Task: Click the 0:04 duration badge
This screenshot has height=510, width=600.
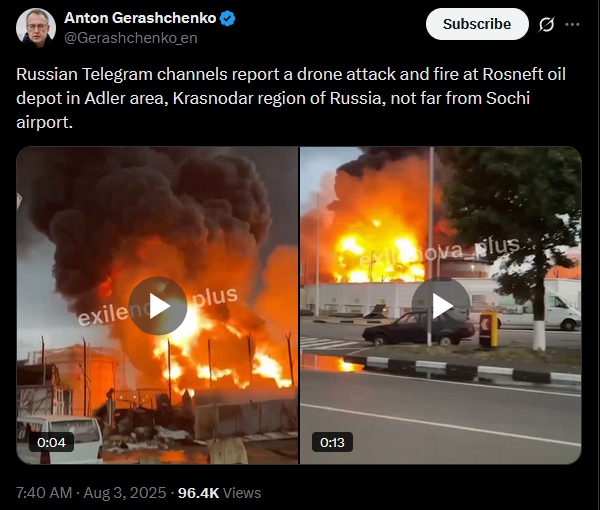Action: [51, 442]
